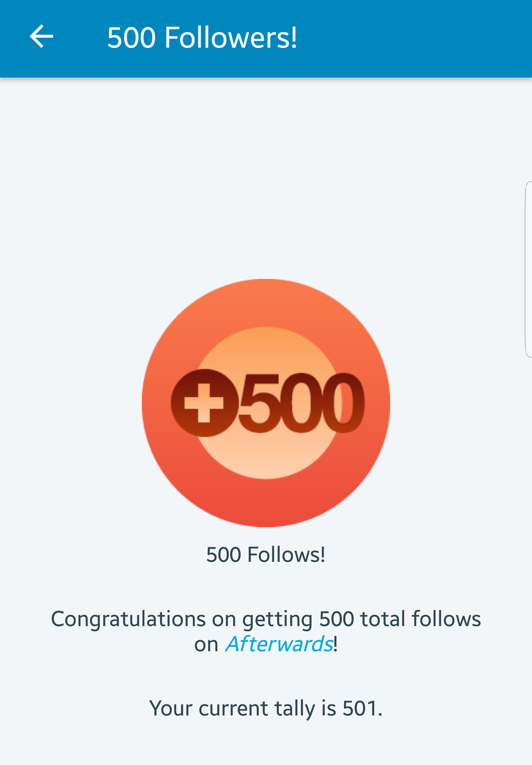Tap the word 'Congratulations'
This screenshot has height=765, width=532.
coord(128,619)
